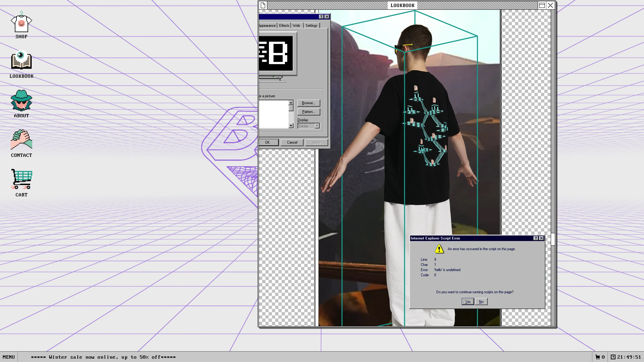
Task: Click the picture list scroll up arrow
Action: pyautogui.click(x=291, y=103)
